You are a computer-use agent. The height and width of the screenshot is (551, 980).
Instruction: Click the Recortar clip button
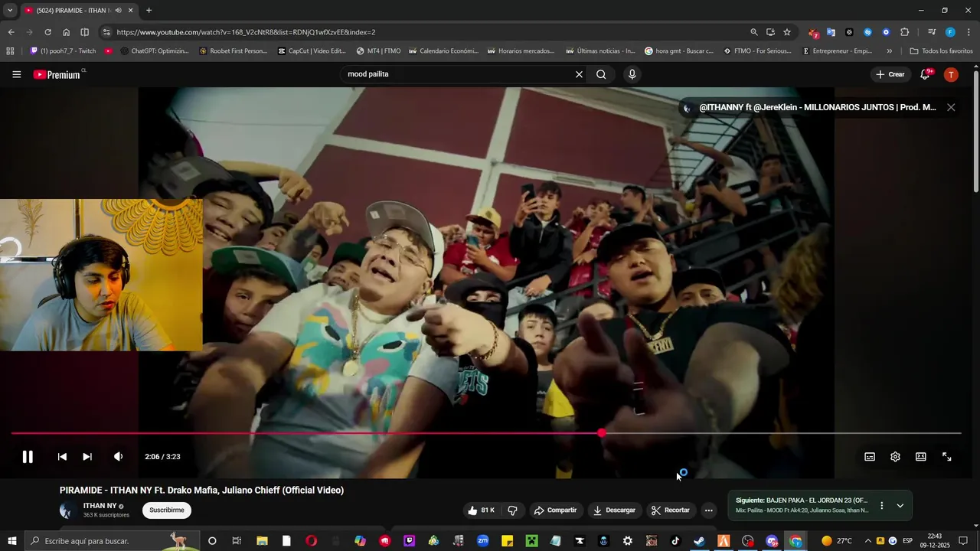pos(671,510)
